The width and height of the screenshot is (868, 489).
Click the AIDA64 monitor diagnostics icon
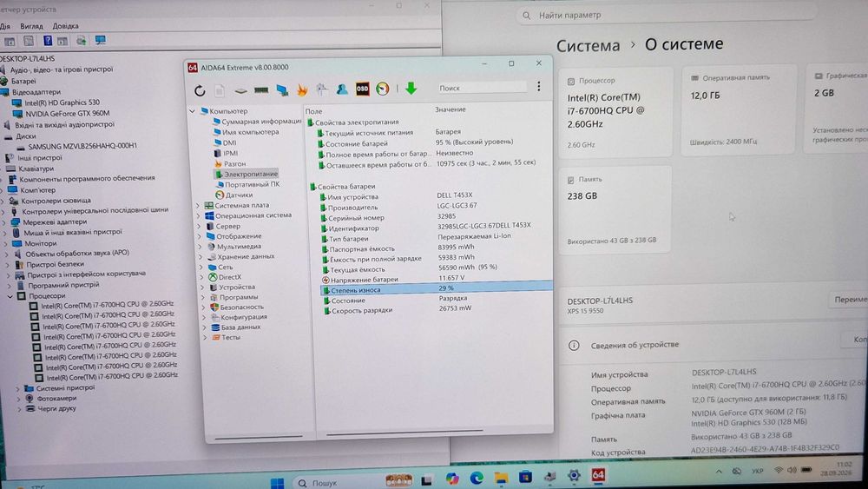coord(282,89)
